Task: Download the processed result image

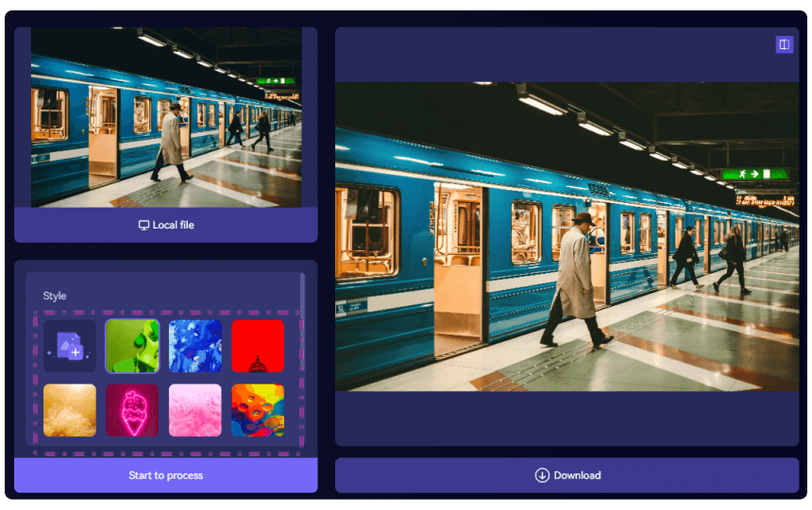Action: click(x=567, y=475)
